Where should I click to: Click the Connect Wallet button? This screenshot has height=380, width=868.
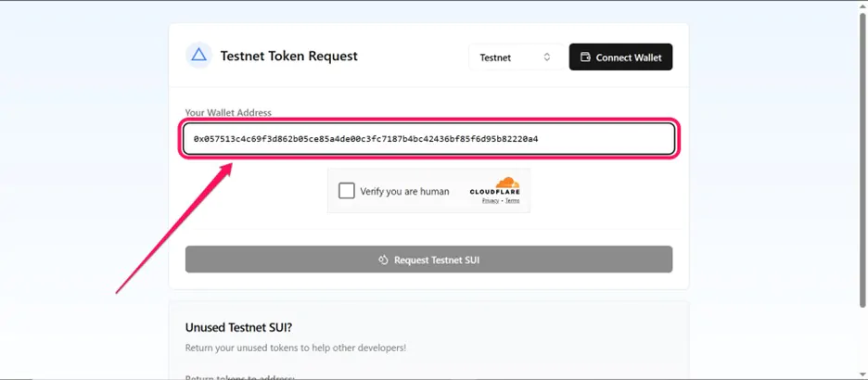pyautogui.click(x=620, y=57)
